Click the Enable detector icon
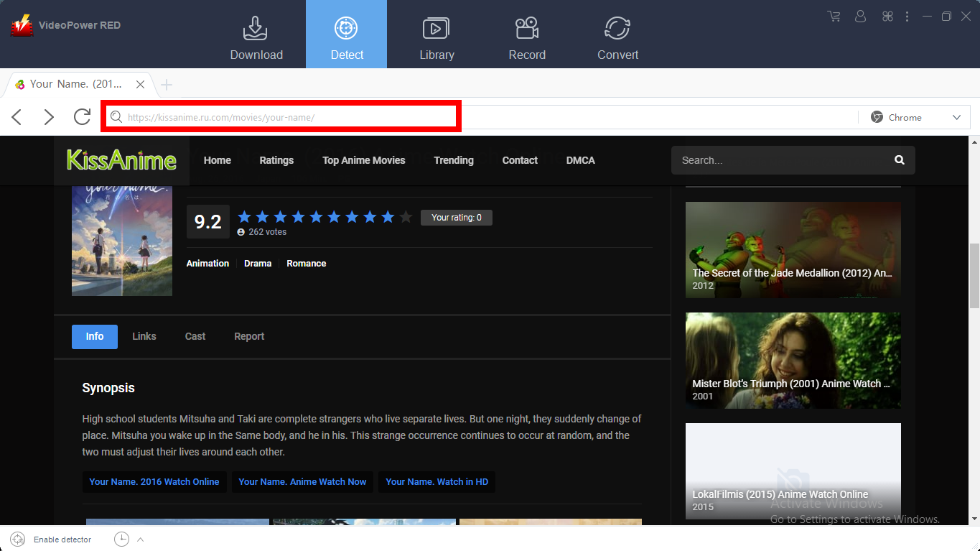The image size is (980, 551). tap(18, 540)
